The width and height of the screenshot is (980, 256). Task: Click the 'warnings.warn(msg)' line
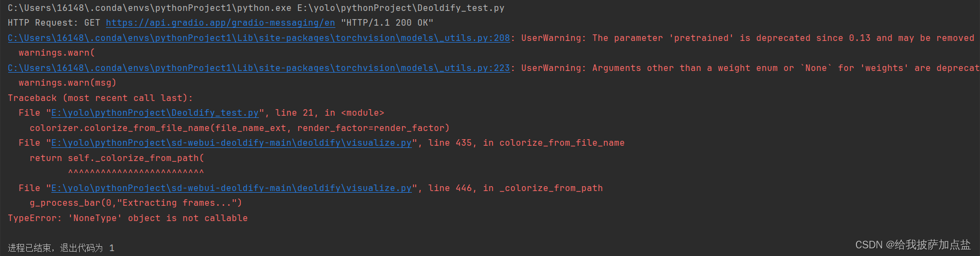(x=68, y=83)
